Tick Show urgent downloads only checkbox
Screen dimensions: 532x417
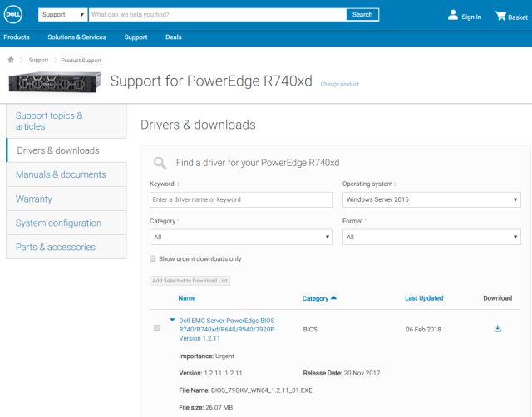(x=153, y=258)
